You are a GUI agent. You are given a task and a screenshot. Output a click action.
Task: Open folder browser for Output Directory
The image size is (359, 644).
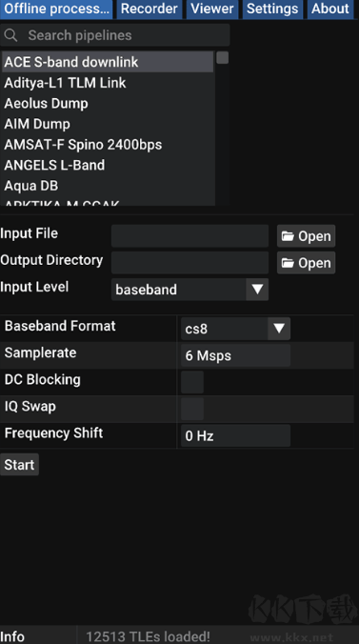[306, 263]
